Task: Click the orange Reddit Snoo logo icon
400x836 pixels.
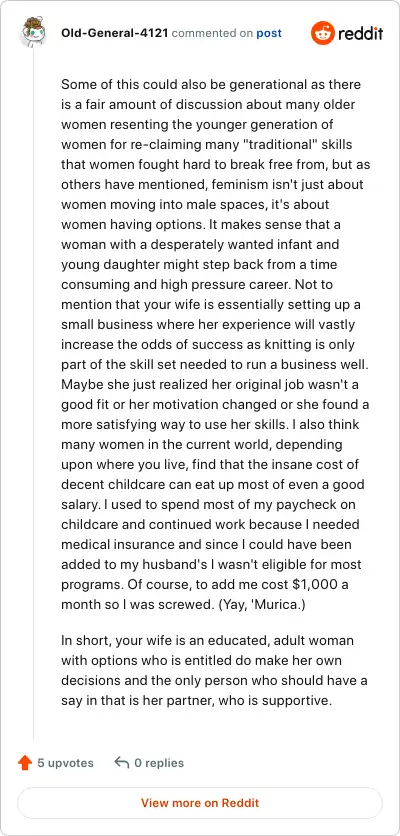Action: point(322,33)
